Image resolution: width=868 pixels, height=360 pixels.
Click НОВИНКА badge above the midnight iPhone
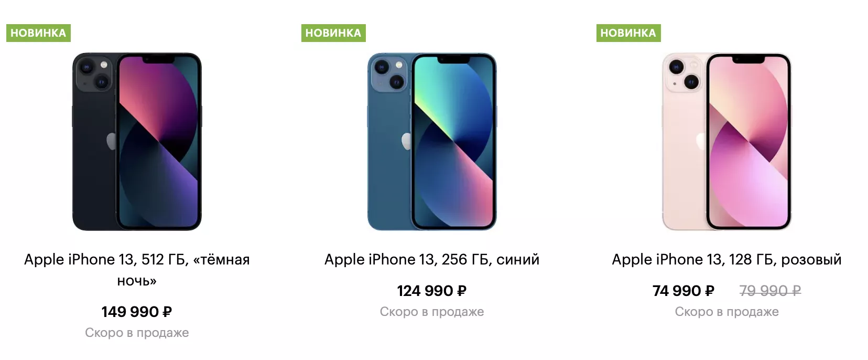[38, 33]
